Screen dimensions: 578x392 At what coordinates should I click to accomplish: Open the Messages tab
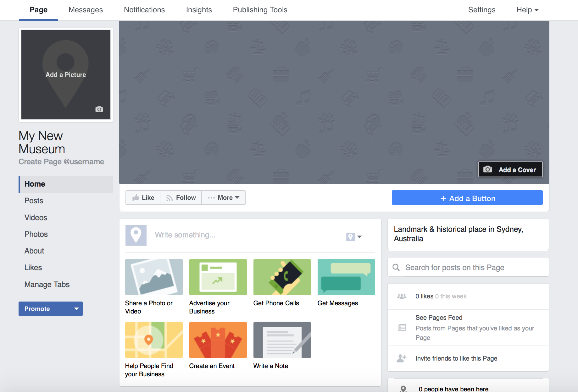86,10
